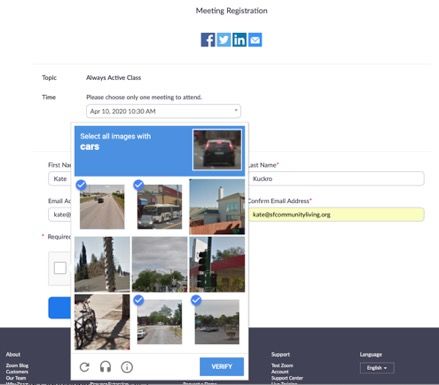Select the bicycle on sidewalk tile
439x385 pixels.
click(102, 322)
